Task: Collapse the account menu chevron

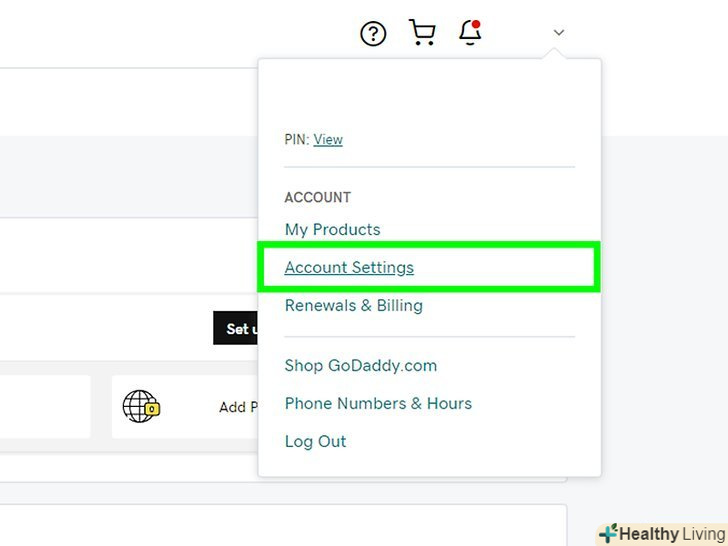Action: pos(559,33)
